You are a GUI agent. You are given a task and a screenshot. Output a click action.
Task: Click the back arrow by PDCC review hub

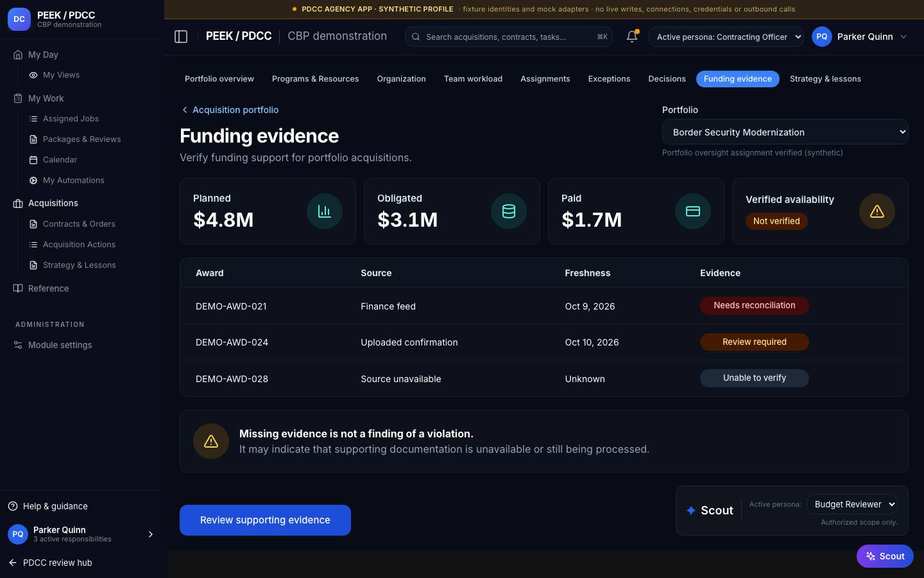tap(13, 563)
